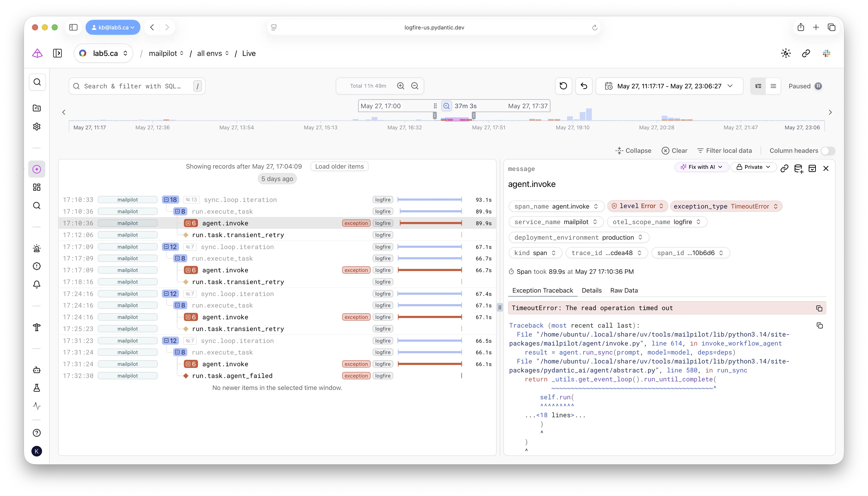Copy page link icon in the header
The width and height of the screenshot is (868, 496).
point(806,53)
